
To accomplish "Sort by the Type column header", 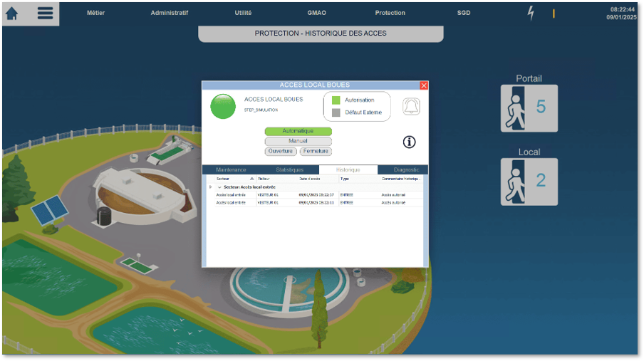I will pos(359,179).
